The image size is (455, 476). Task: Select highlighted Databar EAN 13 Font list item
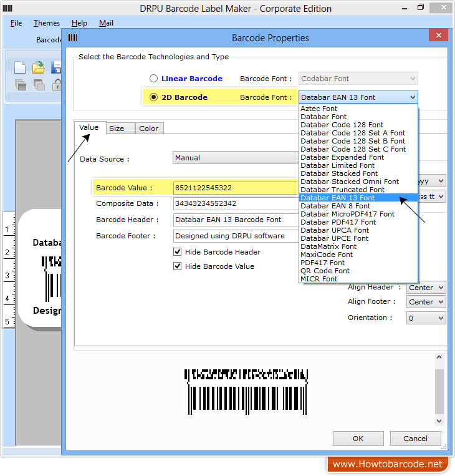coord(358,198)
